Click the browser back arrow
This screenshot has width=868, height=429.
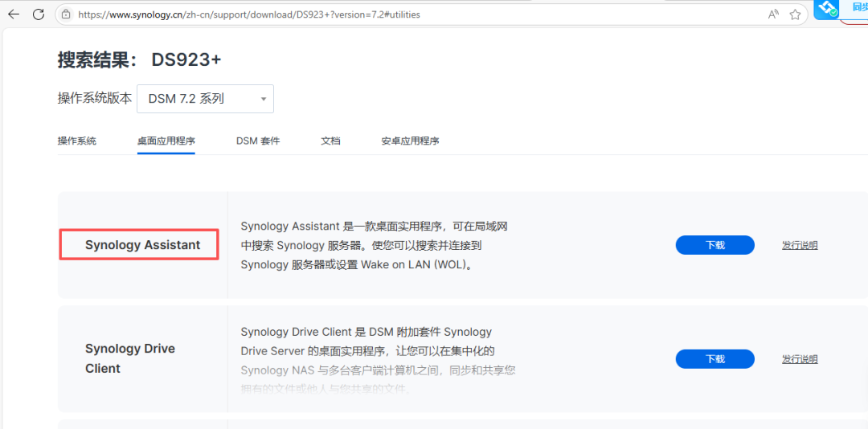14,14
